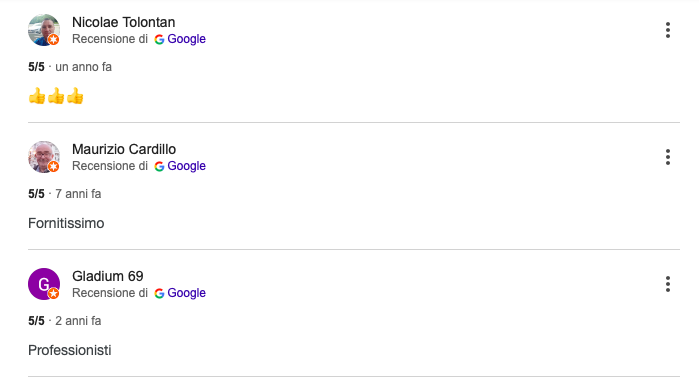Click Nicolae Tolontan's profile photo

[x=44, y=30]
